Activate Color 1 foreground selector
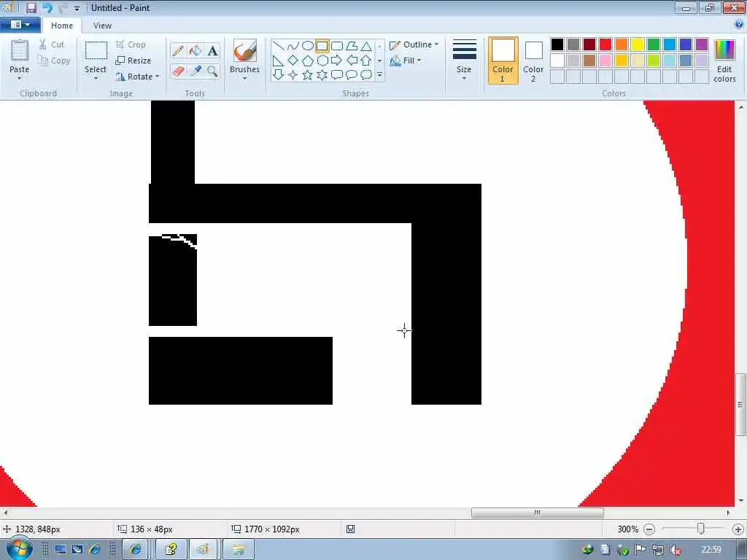 pos(503,61)
